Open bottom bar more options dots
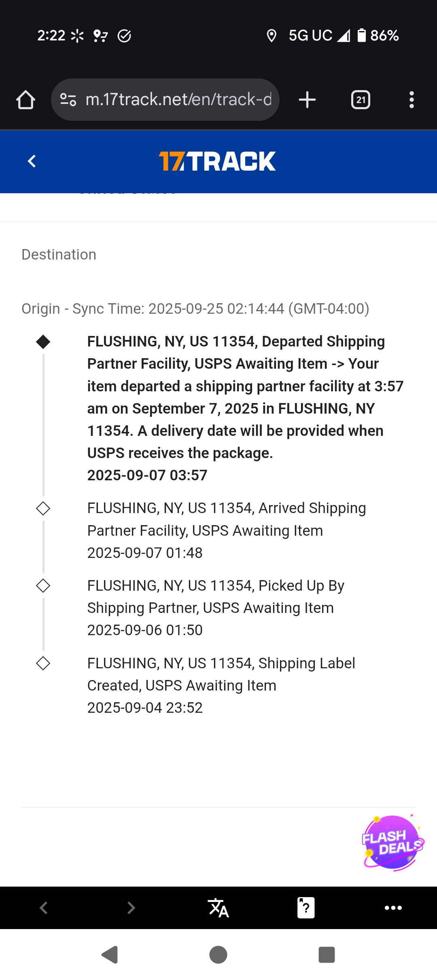Viewport: 437px width, 980px height. [393, 908]
